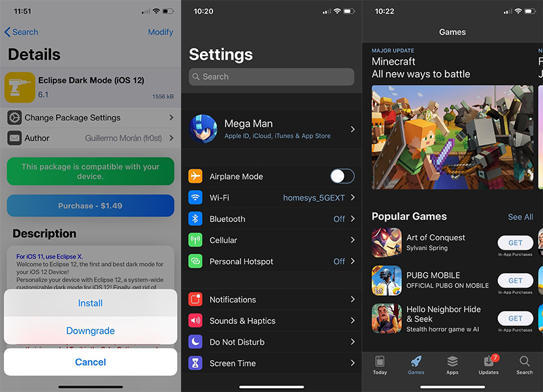543x392 pixels.
Task: Choose Install from the action sheet
Action: coord(90,303)
